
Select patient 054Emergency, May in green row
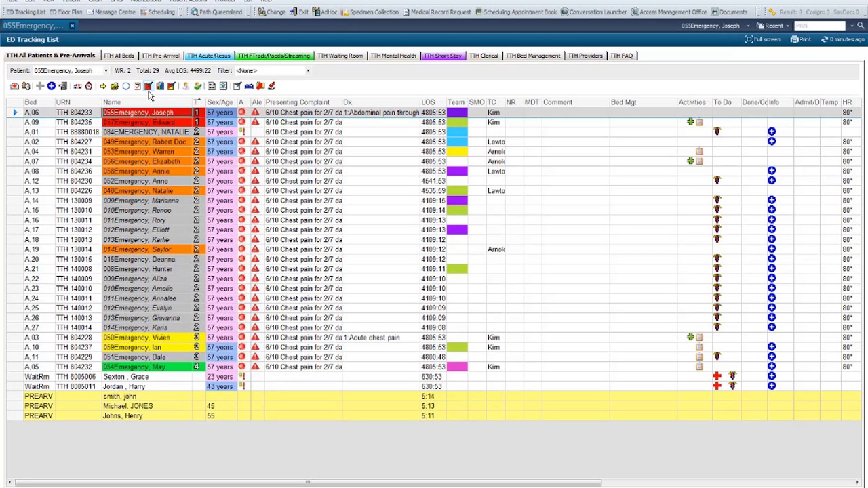coord(148,367)
